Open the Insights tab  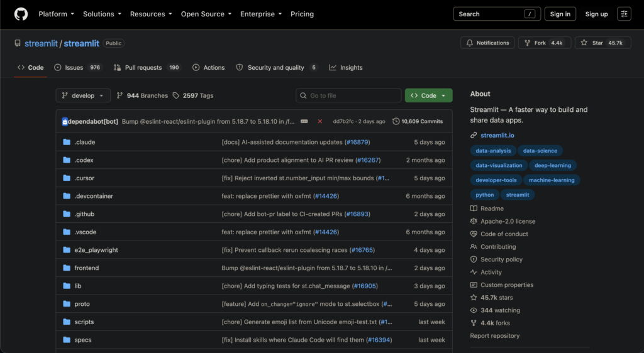point(346,68)
